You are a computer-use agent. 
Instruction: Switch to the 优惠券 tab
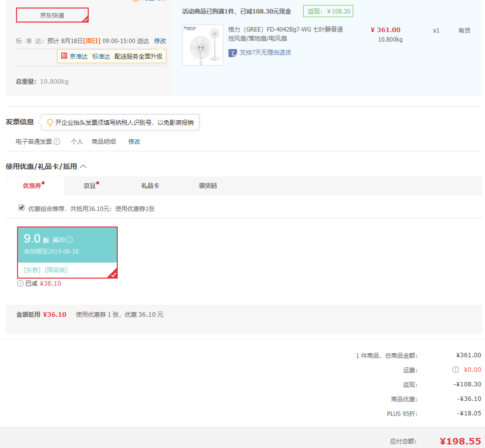(32, 185)
